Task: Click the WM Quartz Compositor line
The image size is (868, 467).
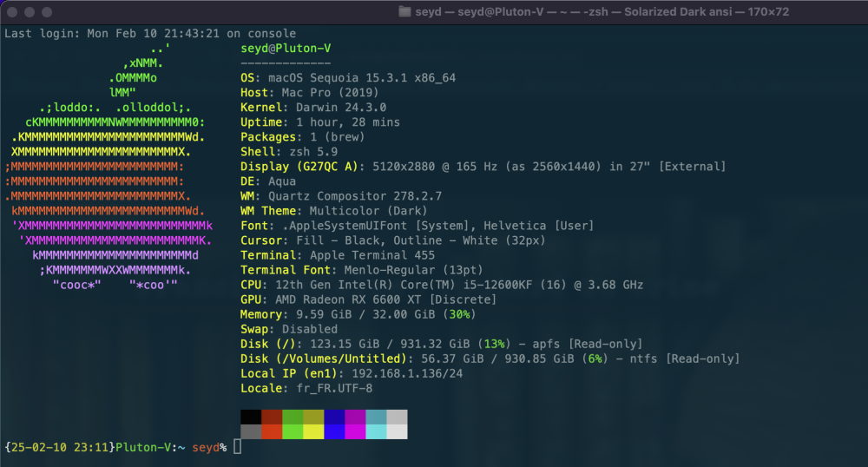Action: tap(341, 196)
